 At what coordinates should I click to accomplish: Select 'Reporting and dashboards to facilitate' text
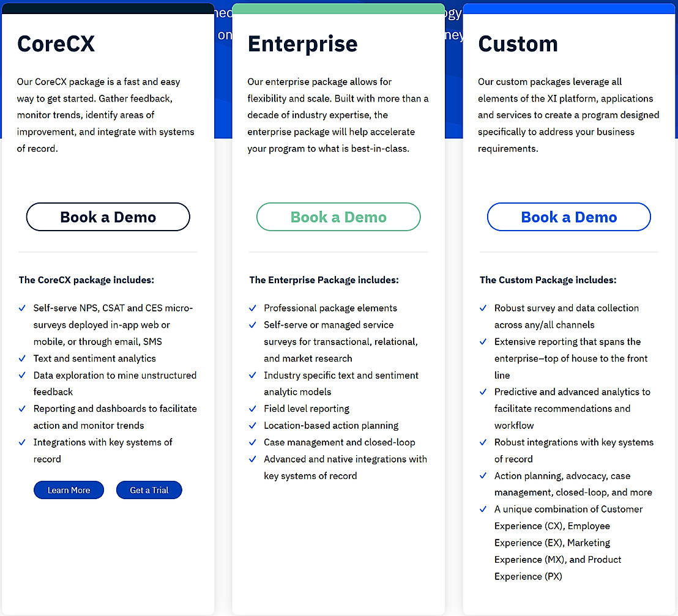[x=115, y=409]
